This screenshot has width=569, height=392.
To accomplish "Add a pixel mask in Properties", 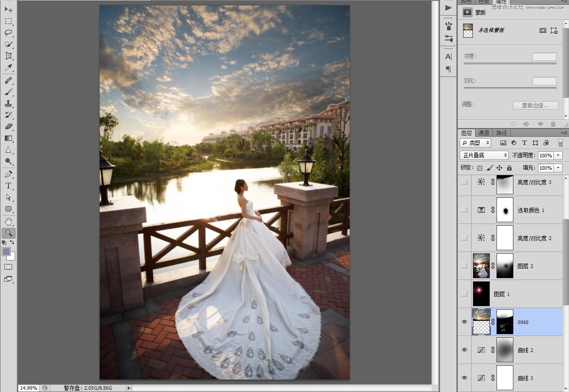I will pyautogui.click(x=543, y=30).
